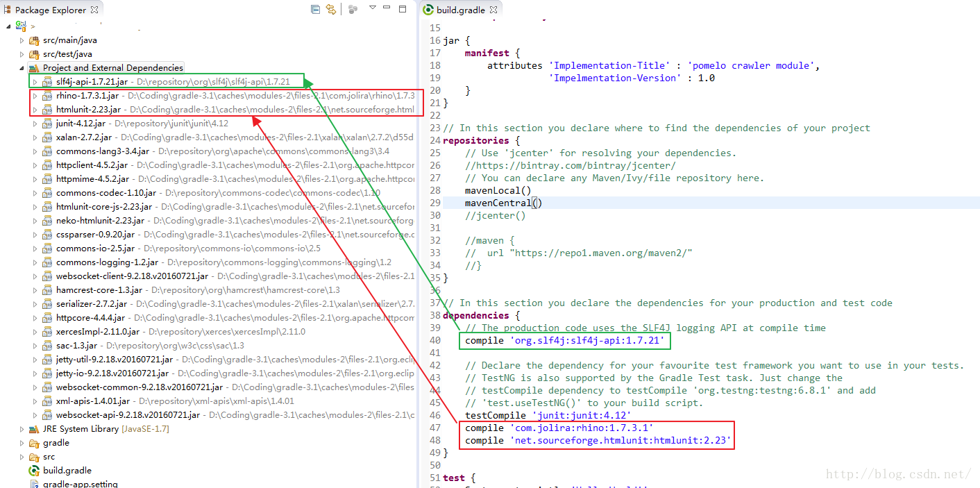Click src/test/java package folder icon
980x488 pixels.
click(34, 54)
